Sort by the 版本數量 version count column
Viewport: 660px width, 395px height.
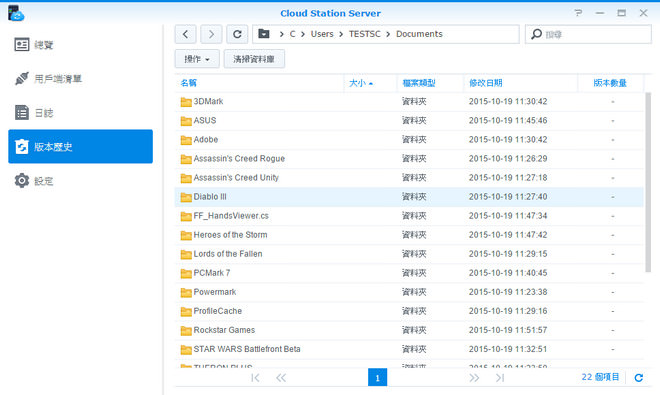[x=610, y=83]
